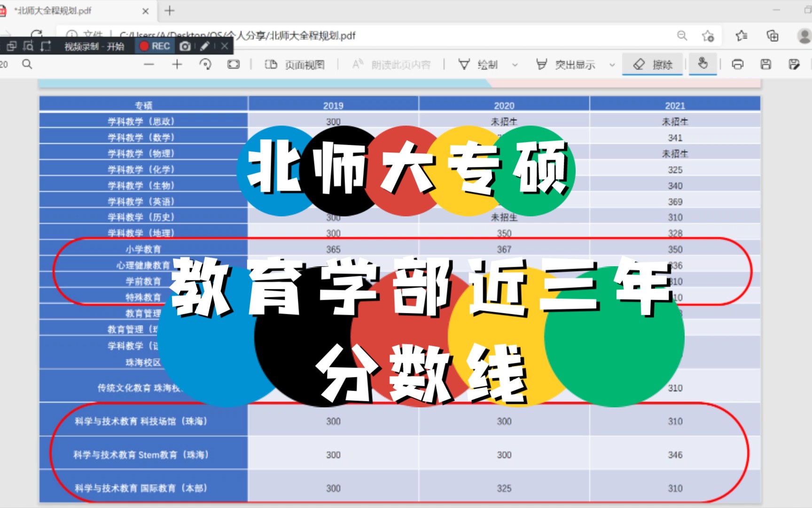
Task: Close the screen recorder toolbar
Action: 225,46
